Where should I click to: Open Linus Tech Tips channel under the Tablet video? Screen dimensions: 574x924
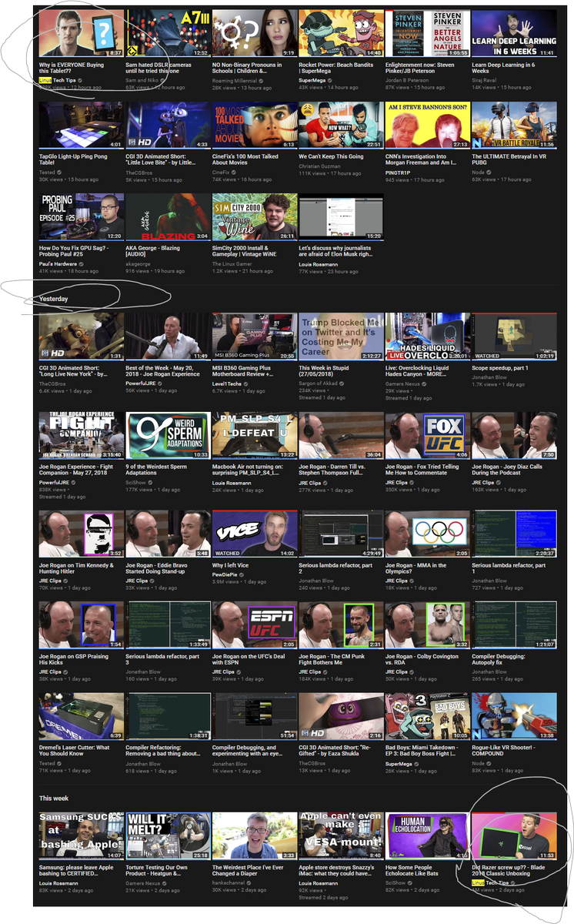coord(58,80)
